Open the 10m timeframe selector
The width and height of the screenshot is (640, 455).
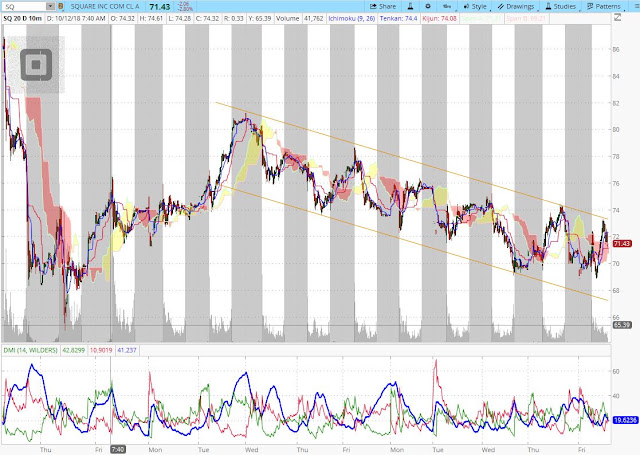447,7
